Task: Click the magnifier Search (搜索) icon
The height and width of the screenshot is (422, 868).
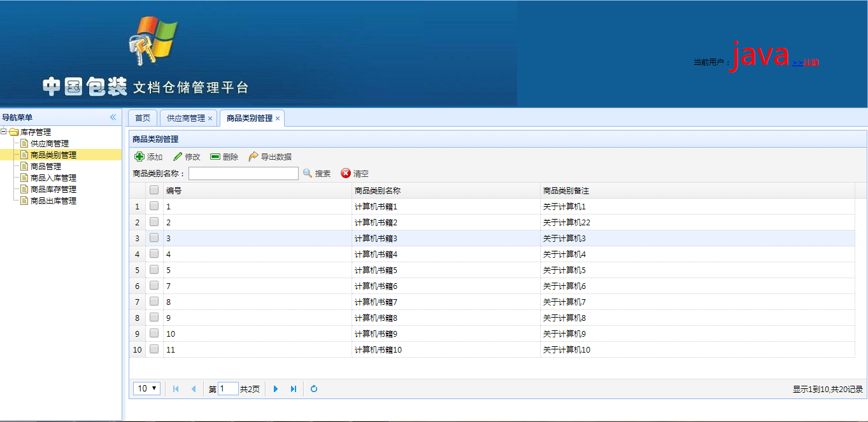Action: 308,173
